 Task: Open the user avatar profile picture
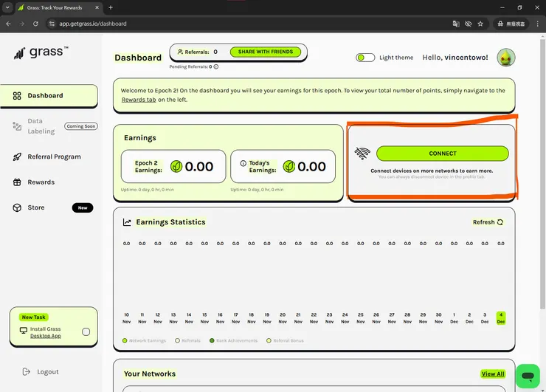(506, 58)
